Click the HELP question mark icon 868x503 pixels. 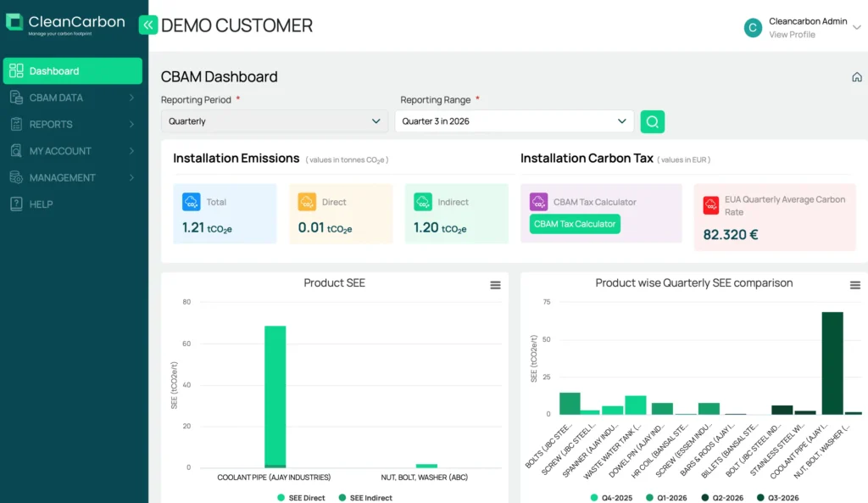click(16, 204)
